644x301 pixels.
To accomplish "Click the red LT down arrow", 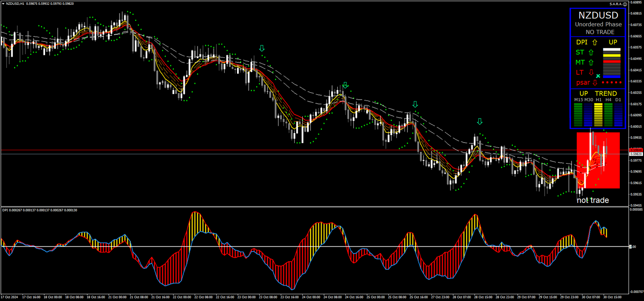I will coord(591,72).
